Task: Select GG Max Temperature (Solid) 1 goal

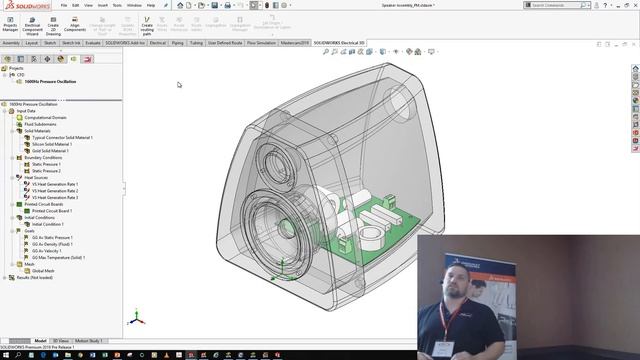Action: tap(58, 258)
